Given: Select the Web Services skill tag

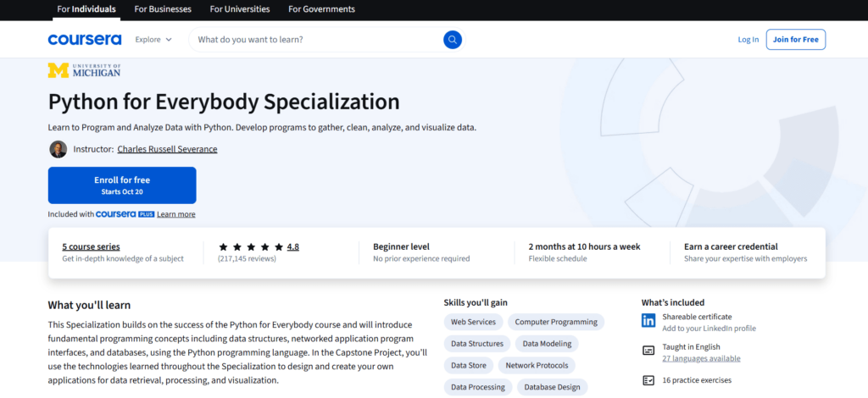Looking at the screenshot, I should click(x=473, y=322).
